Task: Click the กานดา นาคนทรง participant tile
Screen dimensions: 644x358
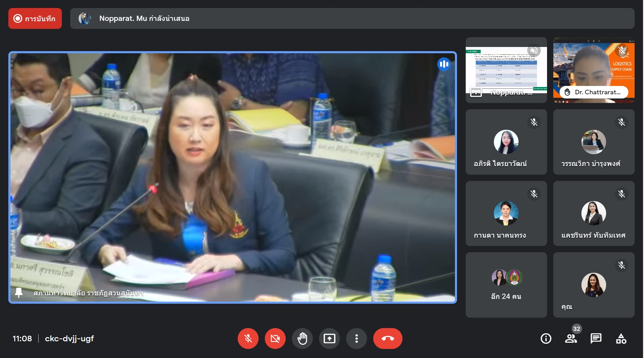Action: [x=506, y=213]
